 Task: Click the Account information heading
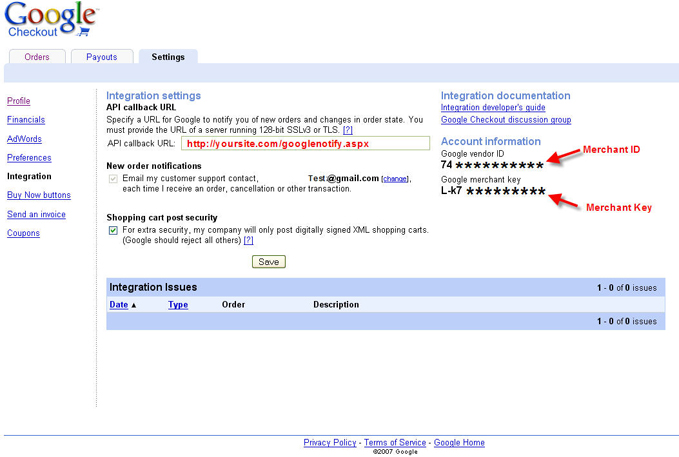pyautogui.click(x=491, y=141)
